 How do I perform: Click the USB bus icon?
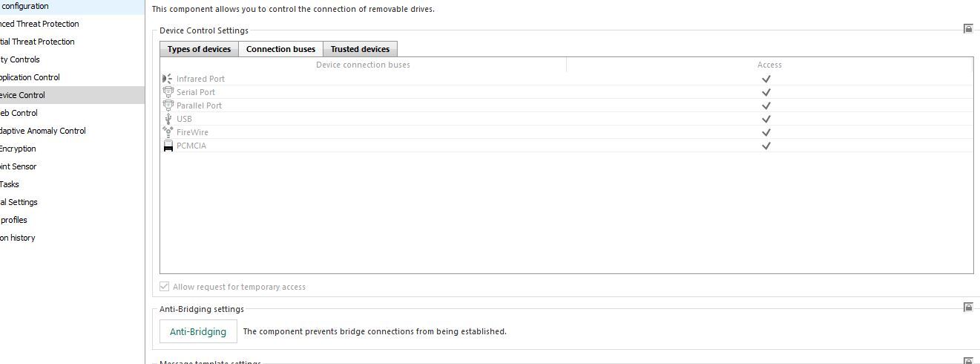point(168,119)
